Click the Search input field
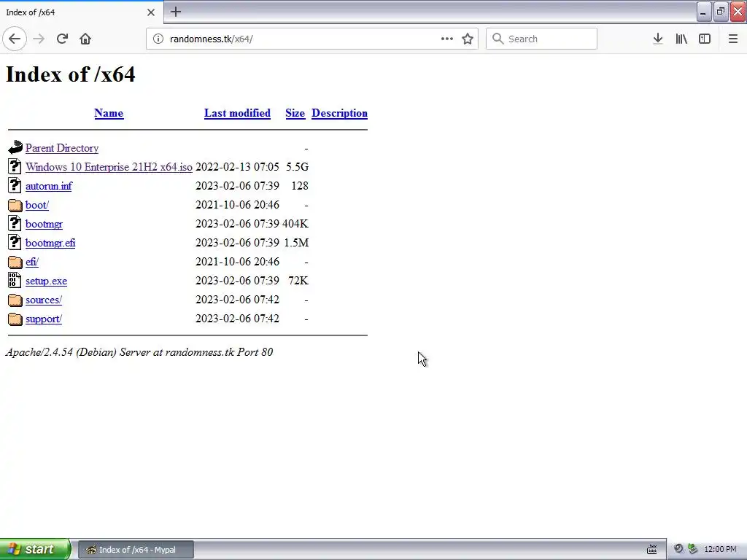The width and height of the screenshot is (747, 560). pyautogui.click(x=541, y=39)
